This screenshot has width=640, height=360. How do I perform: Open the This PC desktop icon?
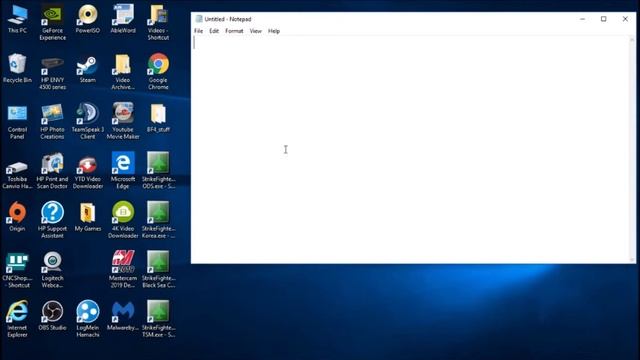tap(17, 19)
